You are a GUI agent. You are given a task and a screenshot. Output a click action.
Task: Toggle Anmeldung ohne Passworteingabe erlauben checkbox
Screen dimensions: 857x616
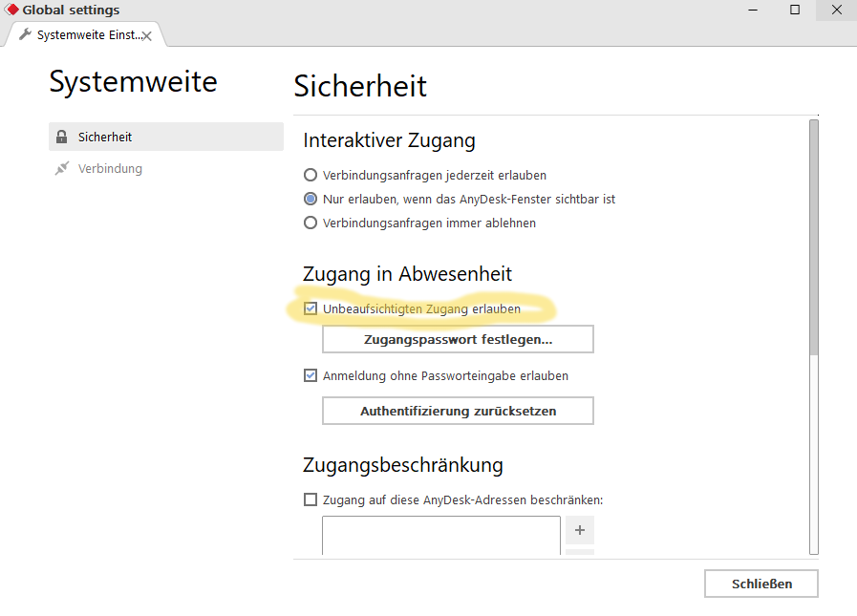tap(311, 375)
